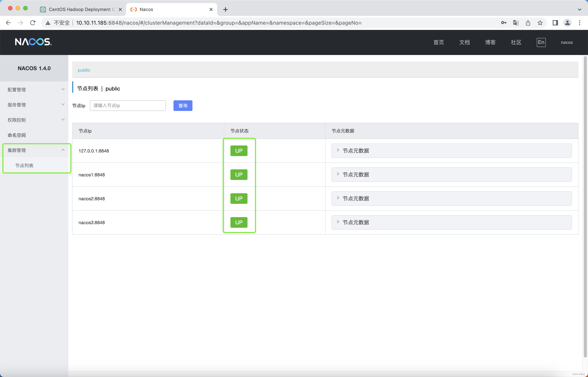
Task: Open the nacos user menu
Action: pos(567,42)
